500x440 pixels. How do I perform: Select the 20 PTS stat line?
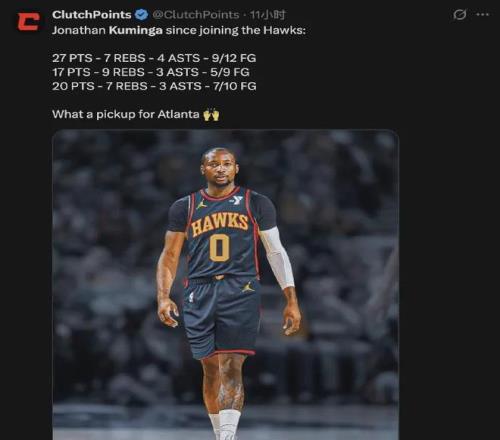coord(154,86)
